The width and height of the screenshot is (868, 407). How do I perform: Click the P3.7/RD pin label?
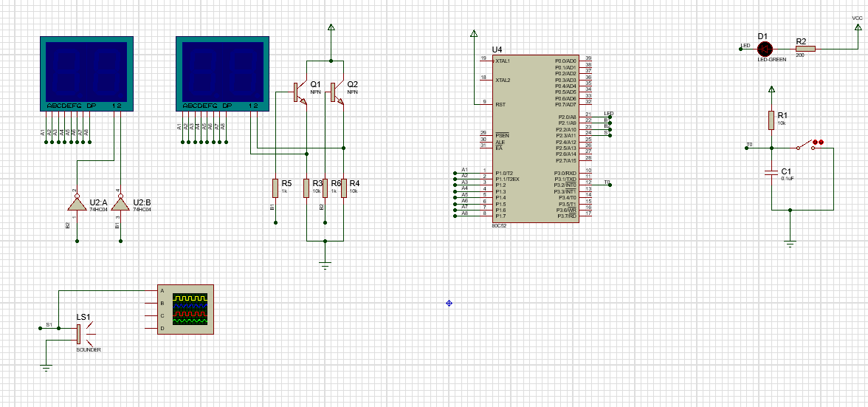click(x=566, y=216)
